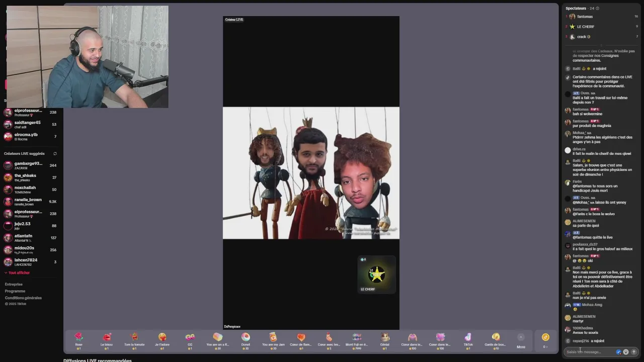
Task: Open the coin balance recharge button
Action: 545,340
